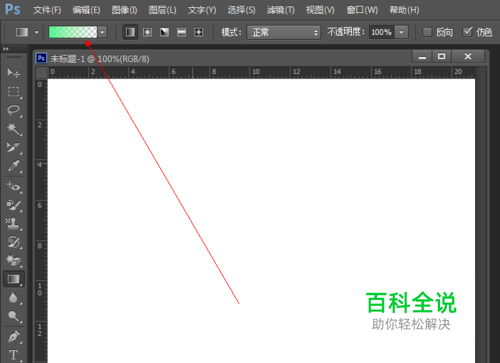The width and height of the screenshot is (500, 363).
Task: Click the 100% opacity input field
Action: point(382,32)
